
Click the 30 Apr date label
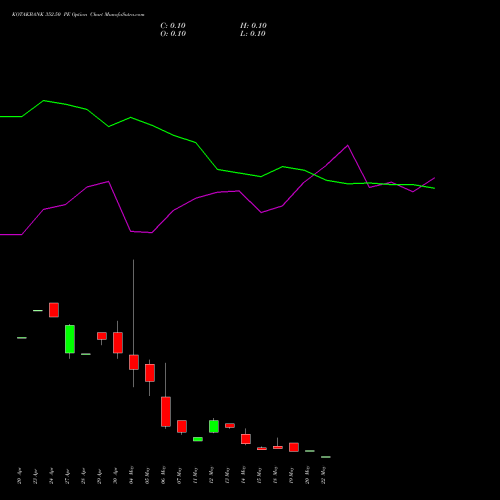click(x=115, y=476)
